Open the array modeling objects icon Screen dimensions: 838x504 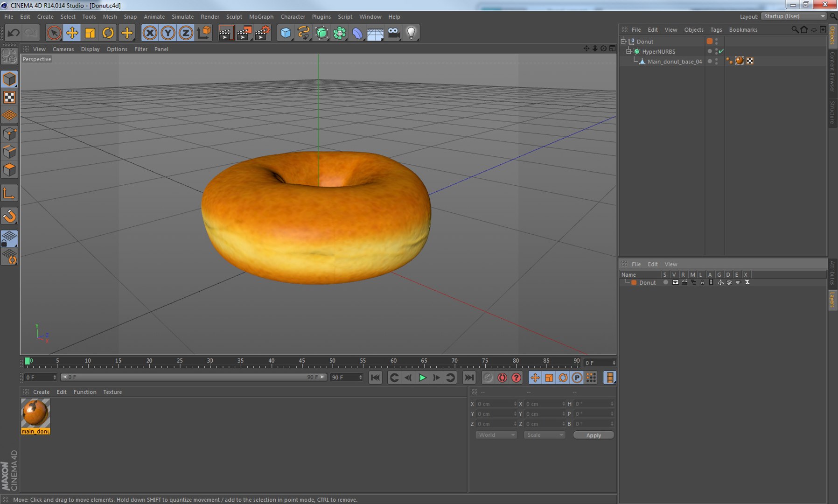point(340,33)
